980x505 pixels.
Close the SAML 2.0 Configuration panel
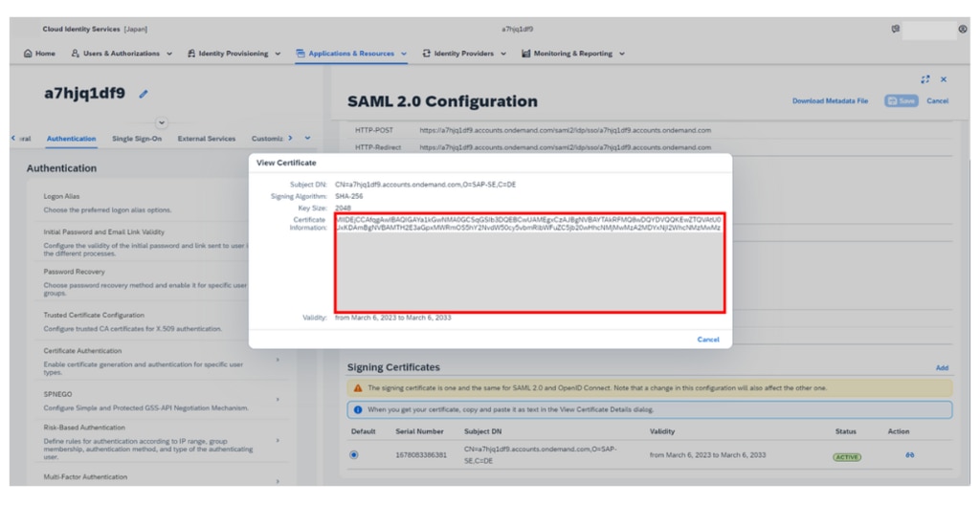coord(944,79)
